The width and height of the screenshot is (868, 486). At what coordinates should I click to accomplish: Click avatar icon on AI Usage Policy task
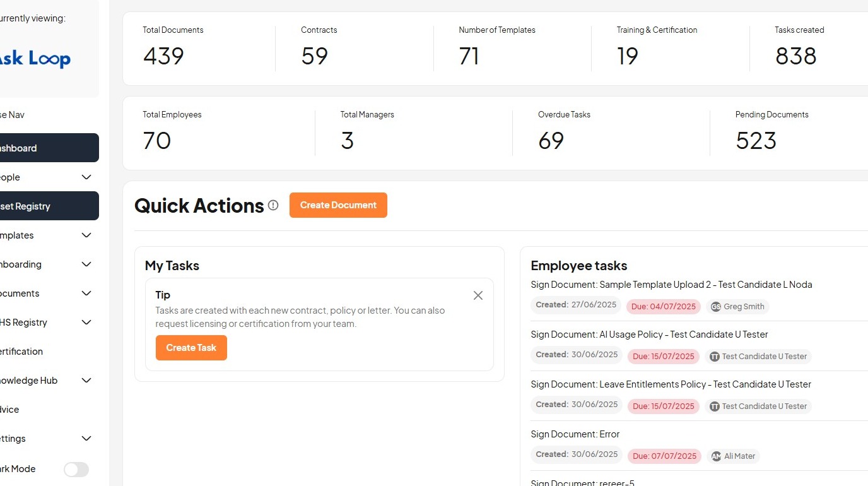[x=715, y=357]
